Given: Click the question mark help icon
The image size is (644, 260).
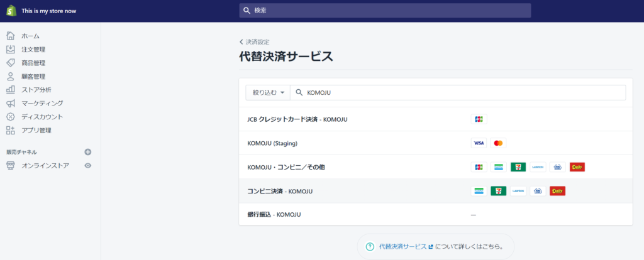Looking at the screenshot, I should (x=370, y=247).
